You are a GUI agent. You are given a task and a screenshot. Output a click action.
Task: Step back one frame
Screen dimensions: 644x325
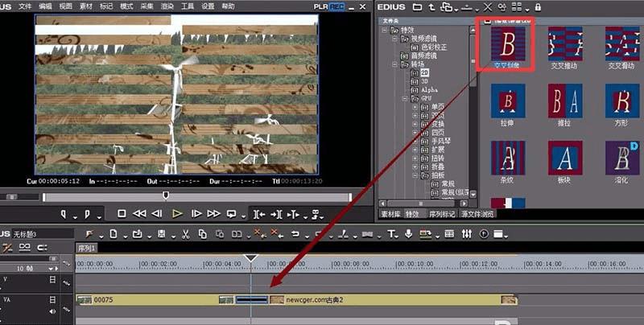pos(156,214)
